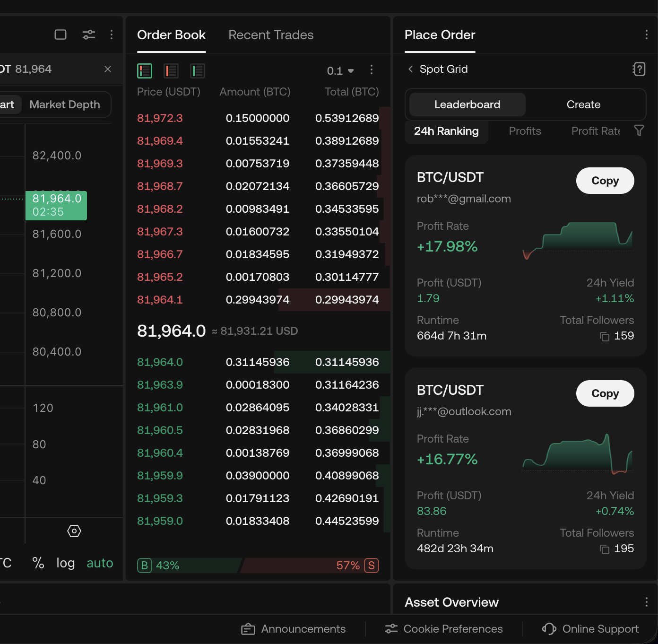Select the Place Order tab
The width and height of the screenshot is (658, 644).
tap(440, 35)
